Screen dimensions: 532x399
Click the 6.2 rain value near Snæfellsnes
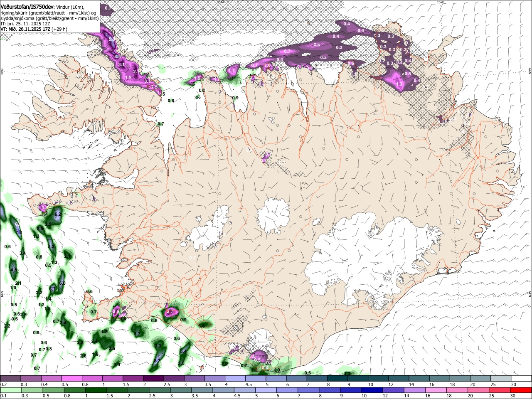[x=58, y=214]
